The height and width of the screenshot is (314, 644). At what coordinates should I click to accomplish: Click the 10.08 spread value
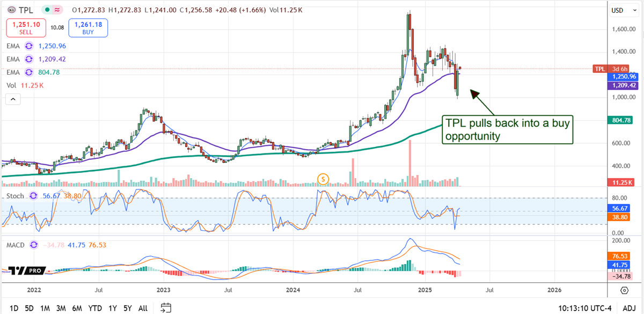point(57,27)
